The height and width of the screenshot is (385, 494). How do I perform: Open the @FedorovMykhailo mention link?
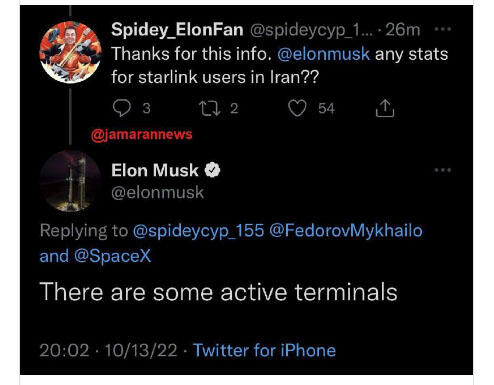346,231
